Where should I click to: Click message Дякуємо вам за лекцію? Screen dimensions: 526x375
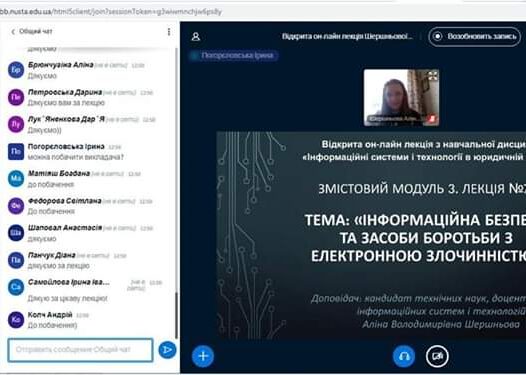(x=66, y=103)
